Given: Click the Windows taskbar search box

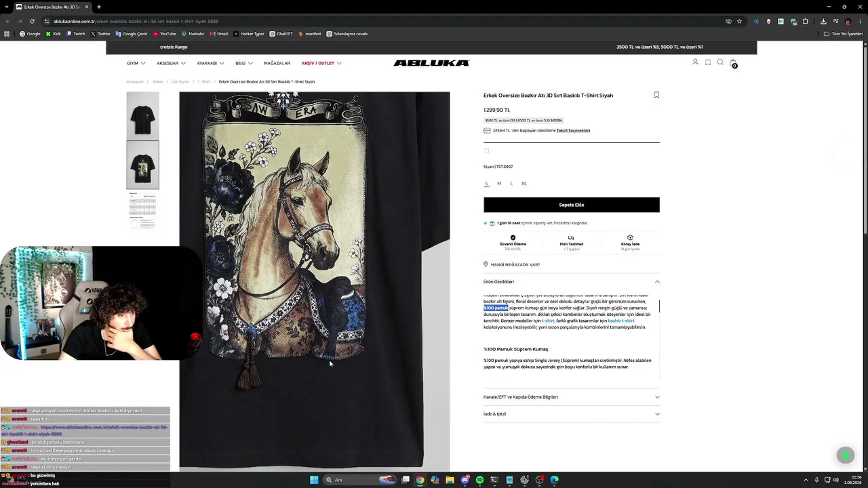Looking at the screenshot, I should tap(360, 480).
